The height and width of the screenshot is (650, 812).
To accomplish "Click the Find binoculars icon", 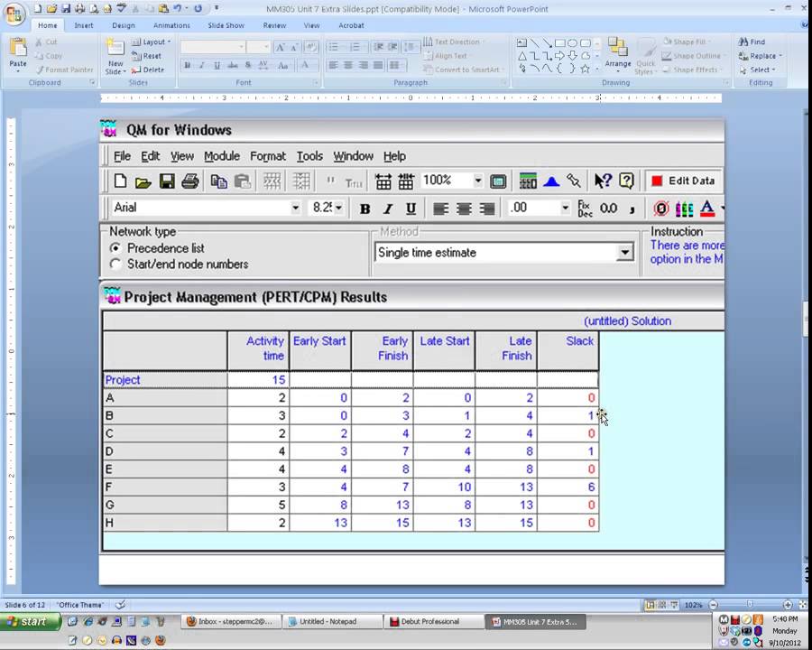I will tap(743, 42).
